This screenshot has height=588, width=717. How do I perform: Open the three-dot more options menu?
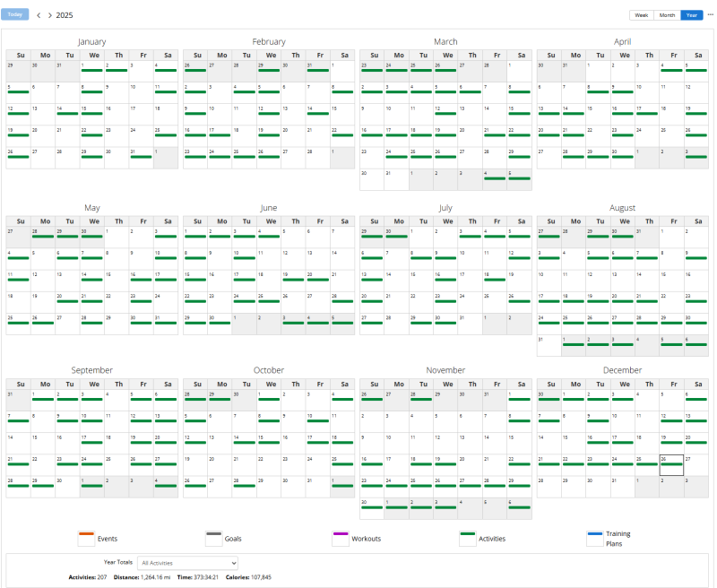(x=711, y=15)
